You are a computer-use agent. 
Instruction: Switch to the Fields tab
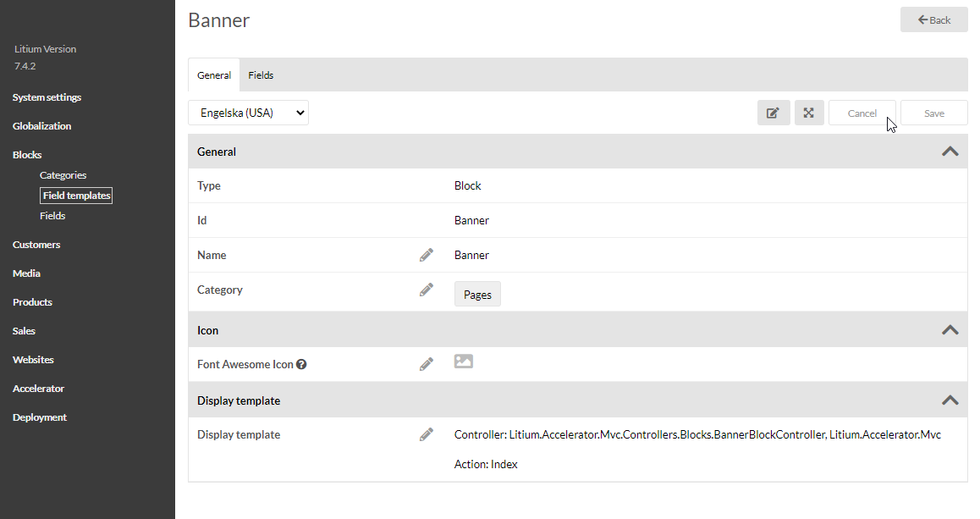point(261,75)
